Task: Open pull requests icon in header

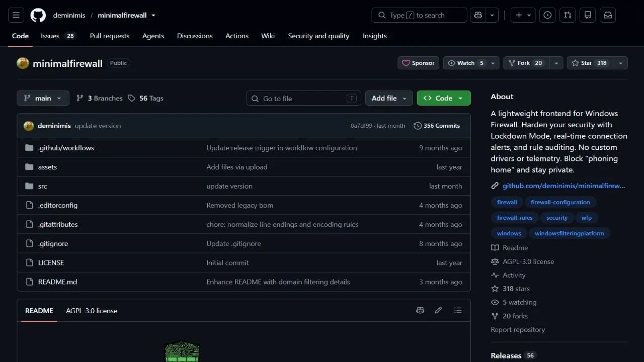Action: click(x=568, y=15)
